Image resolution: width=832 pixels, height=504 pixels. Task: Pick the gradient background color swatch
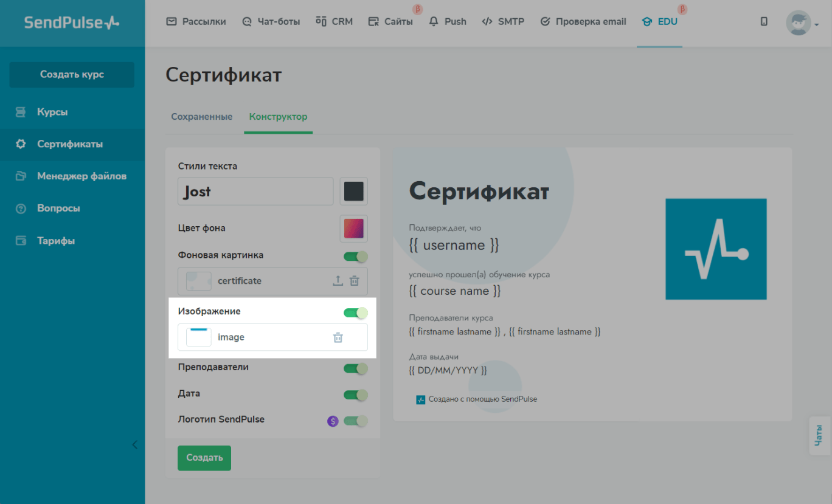(354, 229)
